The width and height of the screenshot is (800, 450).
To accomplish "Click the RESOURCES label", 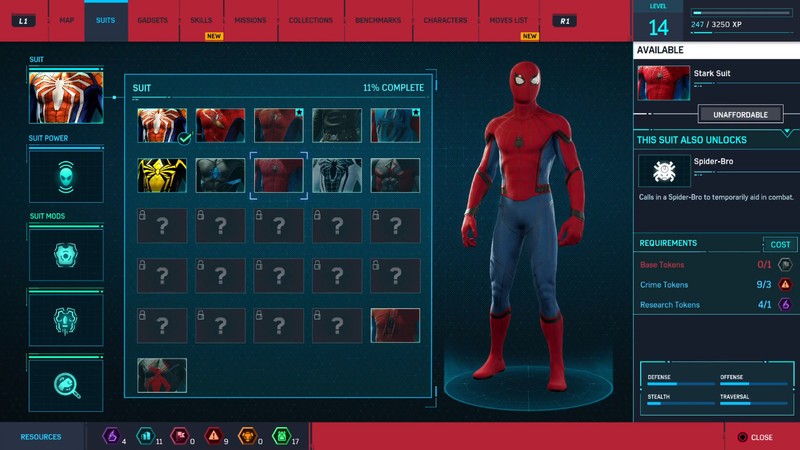I will [41, 437].
